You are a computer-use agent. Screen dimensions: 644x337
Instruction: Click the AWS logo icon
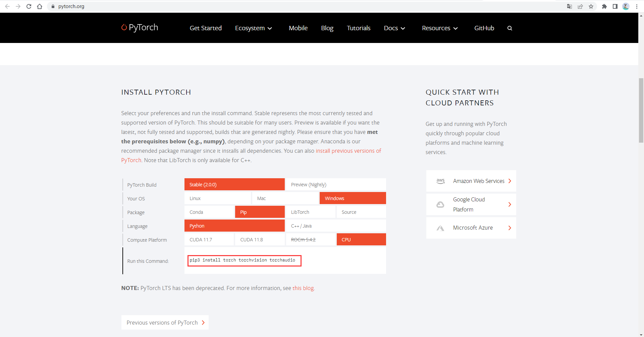tap(440, 181)
